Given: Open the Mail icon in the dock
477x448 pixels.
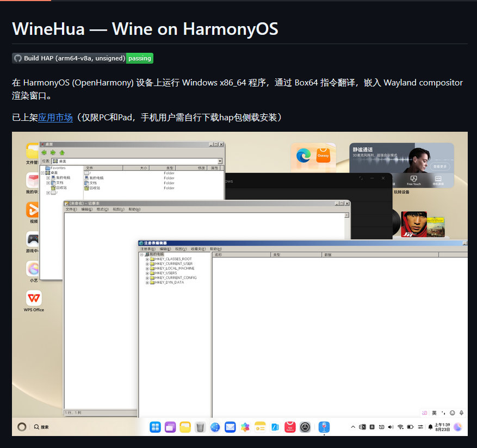Looking at the screenshot, I should click(230, 427).
